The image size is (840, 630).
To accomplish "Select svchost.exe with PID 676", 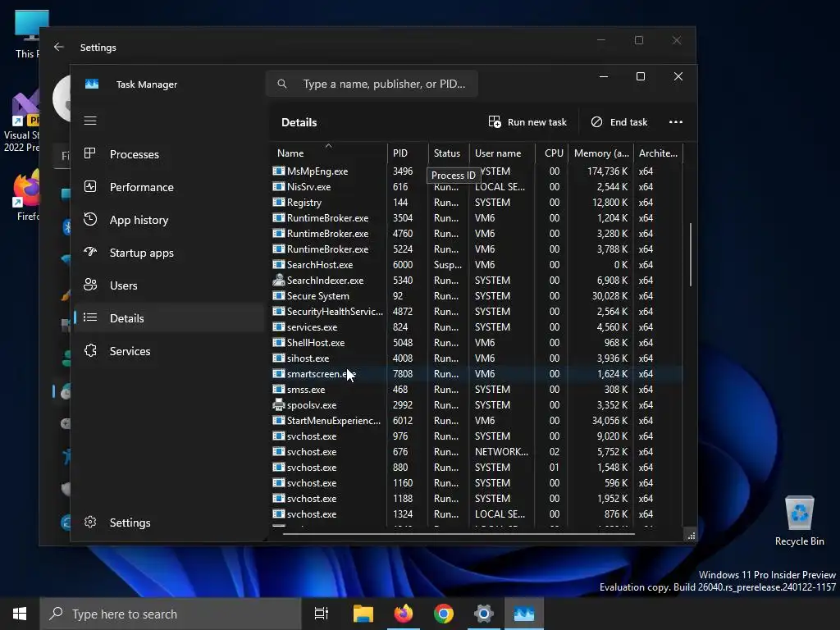I will coord(477,451).
